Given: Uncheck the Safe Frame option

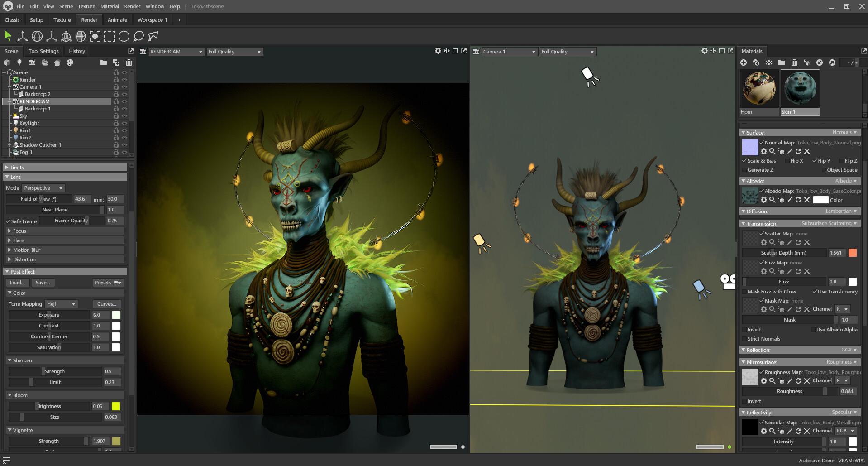Looking at the screenshot, I should pos(8,221).
